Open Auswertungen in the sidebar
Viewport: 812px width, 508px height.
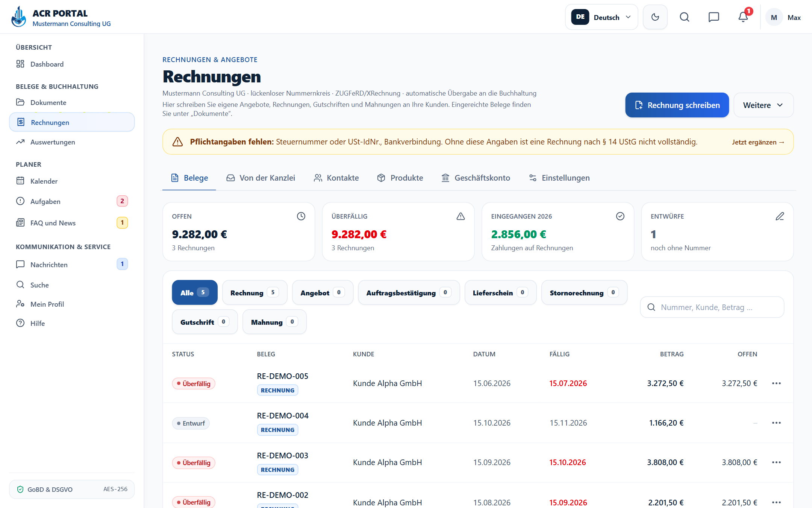point(72,142)
